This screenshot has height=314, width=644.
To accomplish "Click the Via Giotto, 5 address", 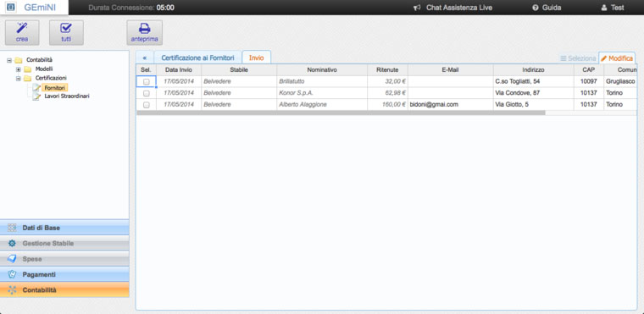I will [512, 105].
